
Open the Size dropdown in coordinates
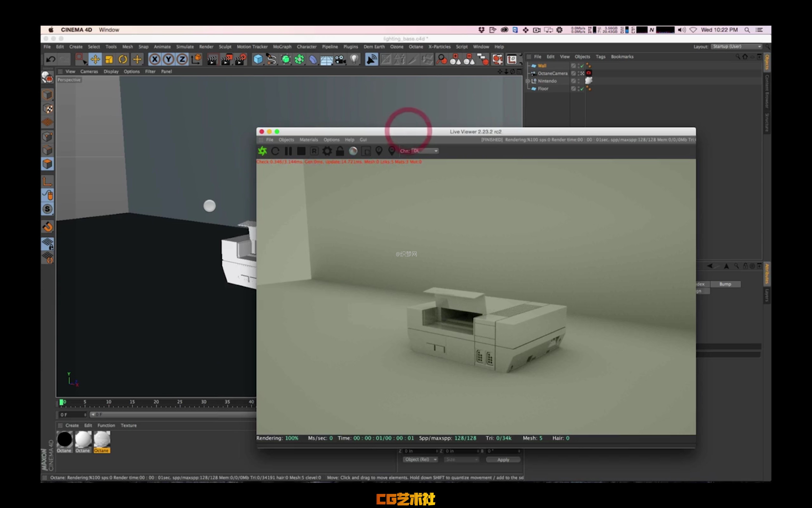(x=461, y=459)
